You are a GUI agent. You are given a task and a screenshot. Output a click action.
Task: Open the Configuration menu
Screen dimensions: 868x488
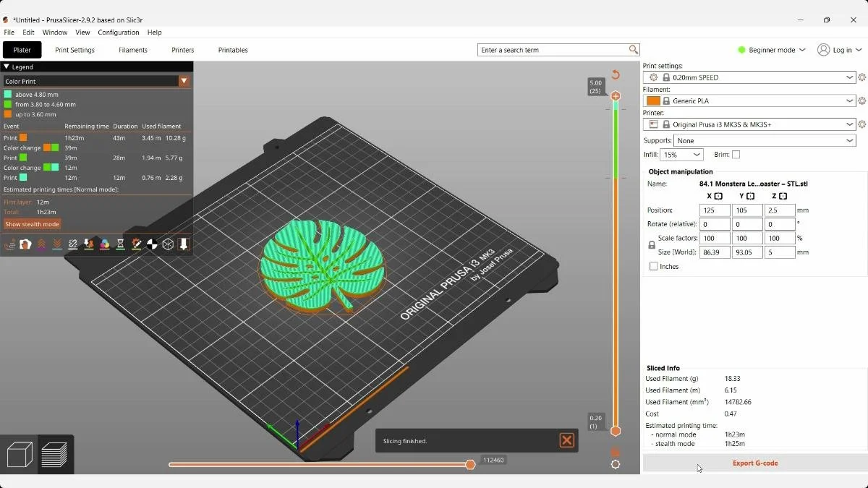point(119,33)
